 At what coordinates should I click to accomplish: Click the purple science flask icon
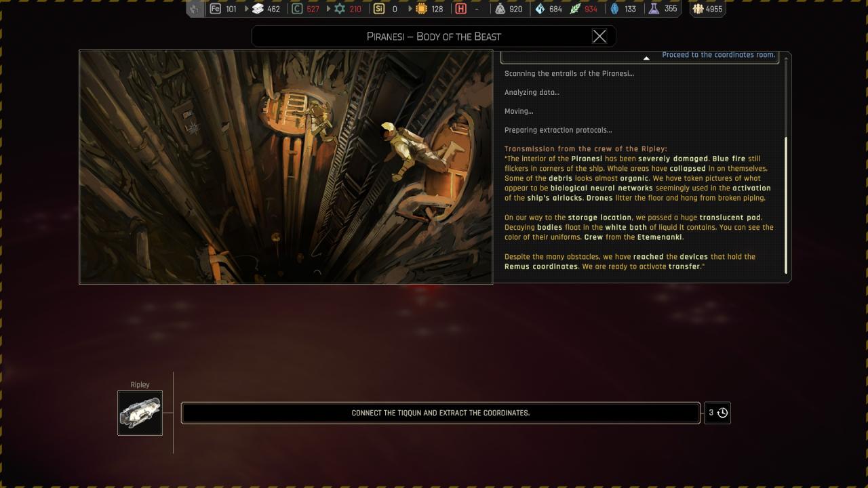pyautogui.click(x=654, y=9)
